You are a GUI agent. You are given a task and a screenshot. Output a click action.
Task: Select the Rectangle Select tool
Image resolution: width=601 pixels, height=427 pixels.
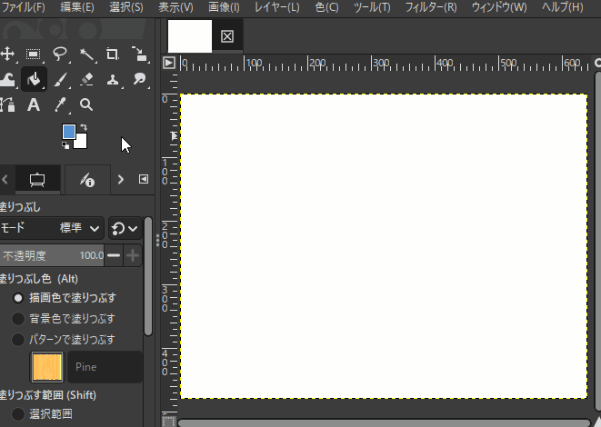click(33, 54)
